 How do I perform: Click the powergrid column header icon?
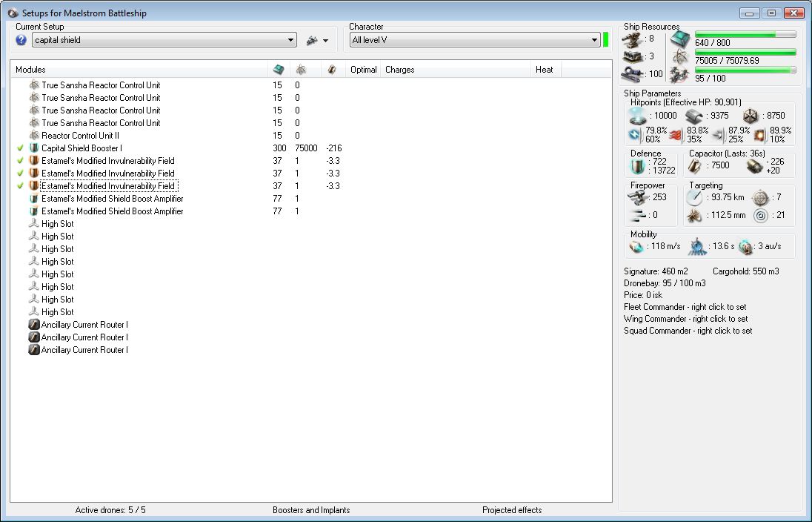(301, 70)
